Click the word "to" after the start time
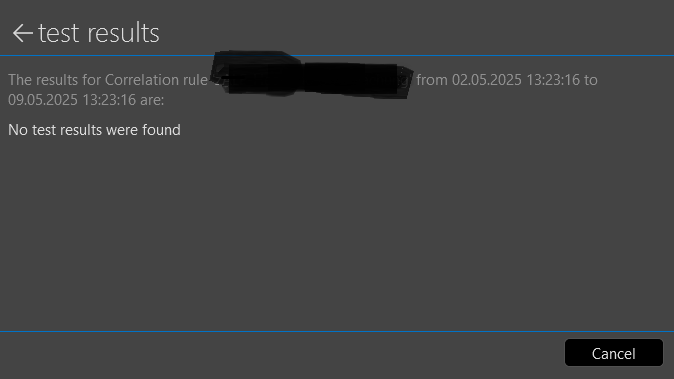The width and height of the screenshot is (674, 379). [591, 80]
